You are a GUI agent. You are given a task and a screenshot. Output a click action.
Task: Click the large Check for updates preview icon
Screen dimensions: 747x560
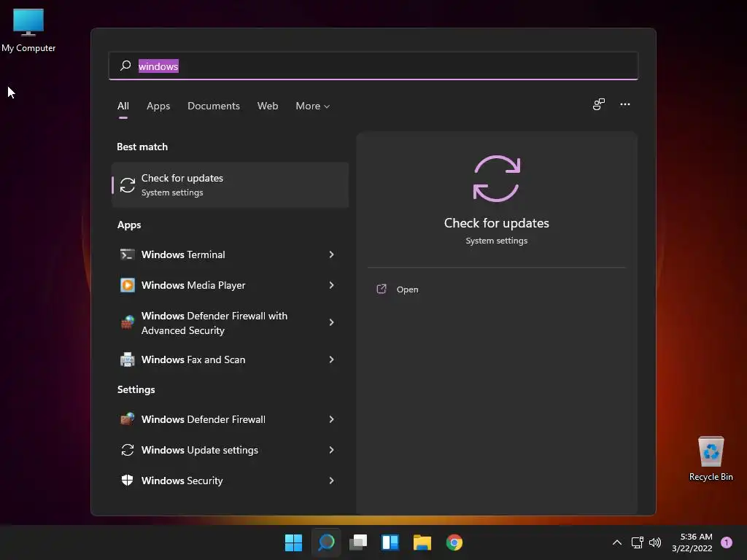coord(496,179)
